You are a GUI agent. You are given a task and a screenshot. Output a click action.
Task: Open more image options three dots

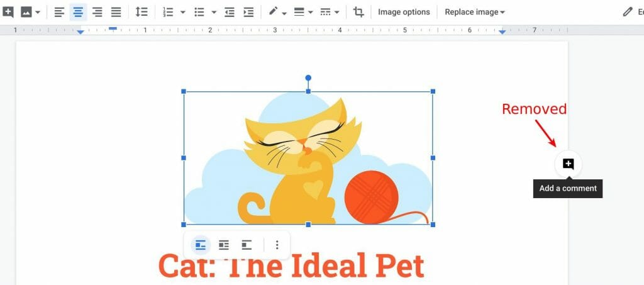(277, 245)
